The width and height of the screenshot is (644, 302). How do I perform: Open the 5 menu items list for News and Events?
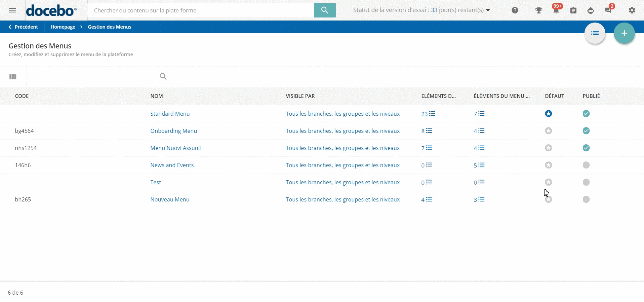[x=479, y=165]
